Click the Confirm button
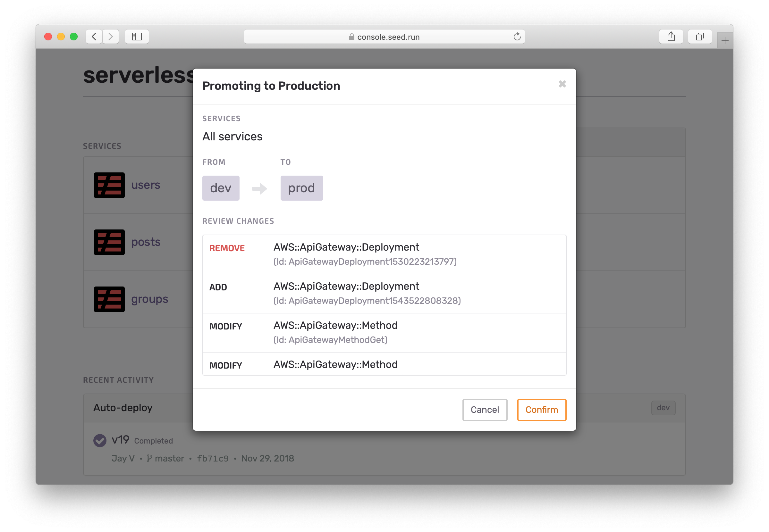 (541, 409)
